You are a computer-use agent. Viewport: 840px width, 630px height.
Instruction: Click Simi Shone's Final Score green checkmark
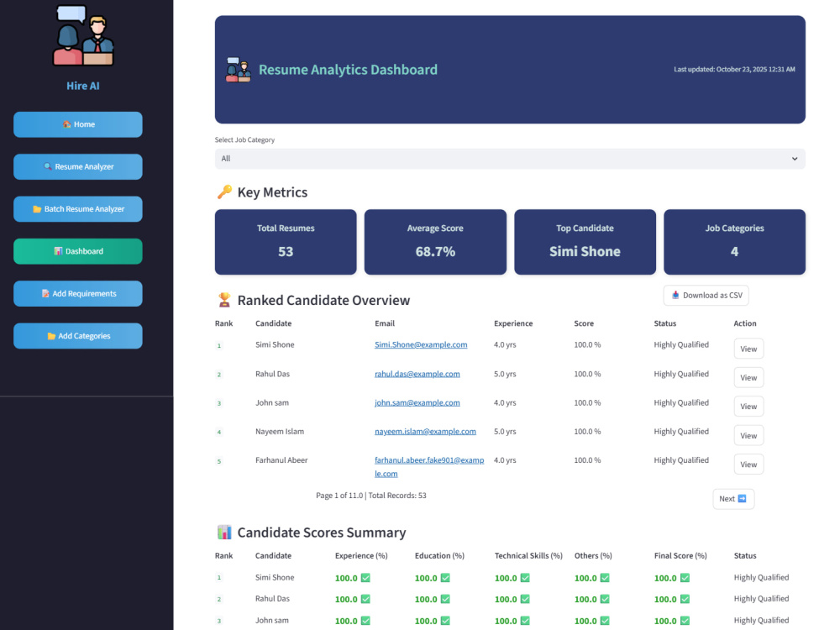pyautogui.click(x=685, y=578)
